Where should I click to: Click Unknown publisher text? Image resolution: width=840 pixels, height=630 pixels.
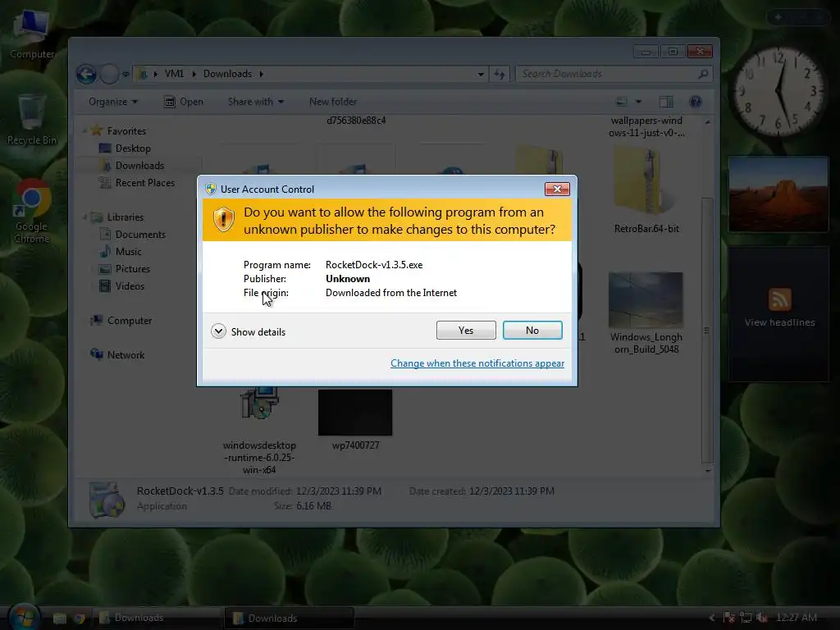[x=348, y=279]
